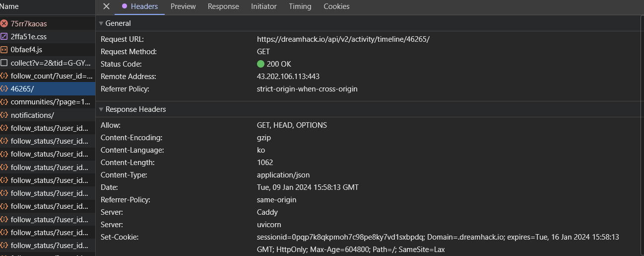The width and height of the screenshot is (644, 256).
Task: Click the fetch icon beside follow_count request
Action: coord(4,76)
